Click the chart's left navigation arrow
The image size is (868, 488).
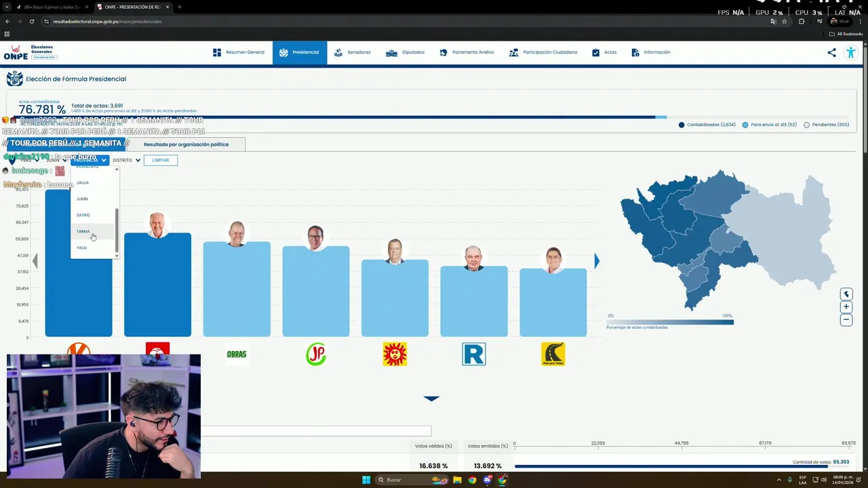point(35,261)
